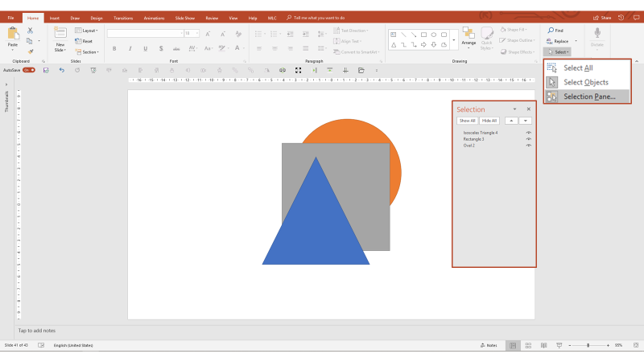This screenshot has height=362, width=644.
Task: Hide Oval 2 with eye icon
Action: click(x=529, y=146)
